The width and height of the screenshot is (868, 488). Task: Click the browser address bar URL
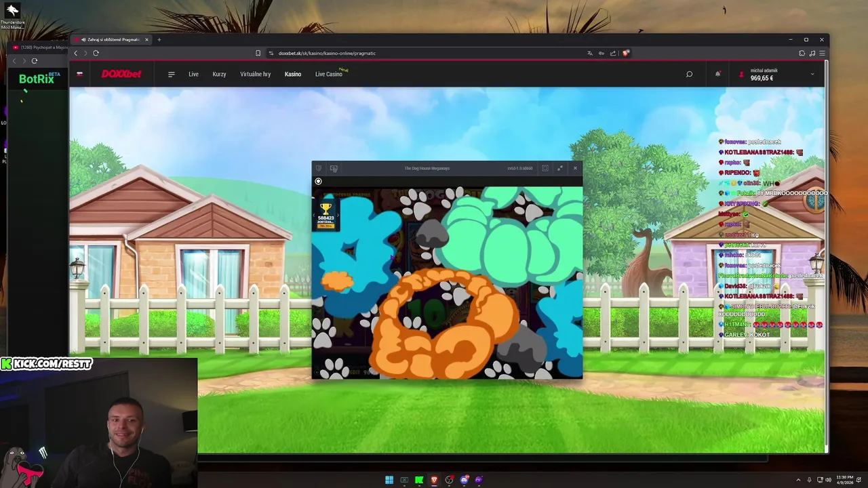(327, 53)
